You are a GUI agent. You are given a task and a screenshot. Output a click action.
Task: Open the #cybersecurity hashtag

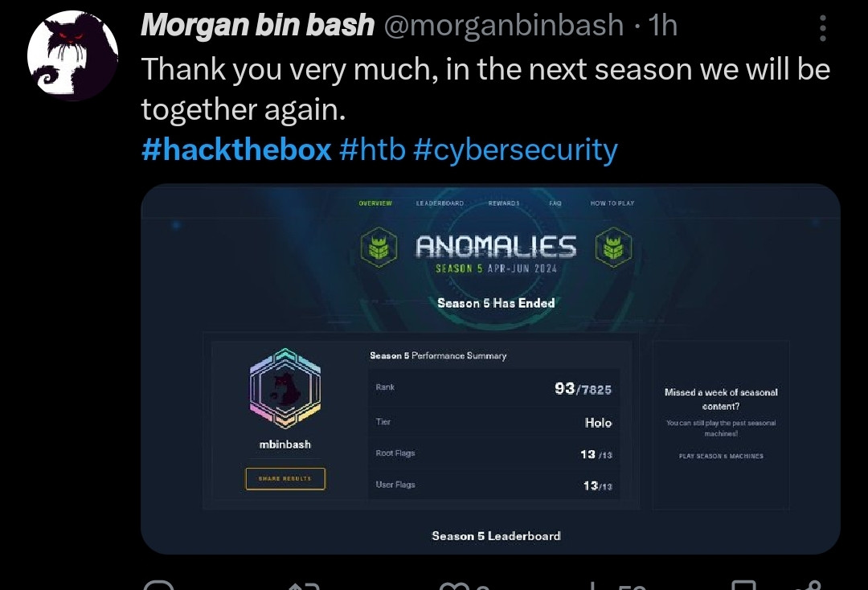pyautogui.click(x=515, y=150)
